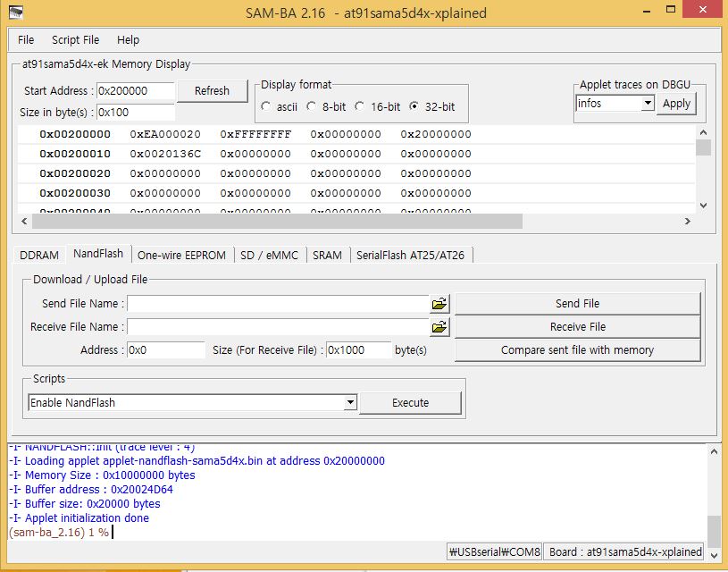The width and height of the screenshot is (728, 572).
Task: Switch to SerialFlash AT25/AT26 tab
Action: point(410,255)
